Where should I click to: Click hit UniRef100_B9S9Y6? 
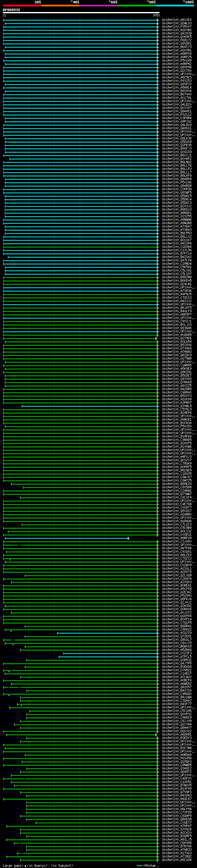176,91
